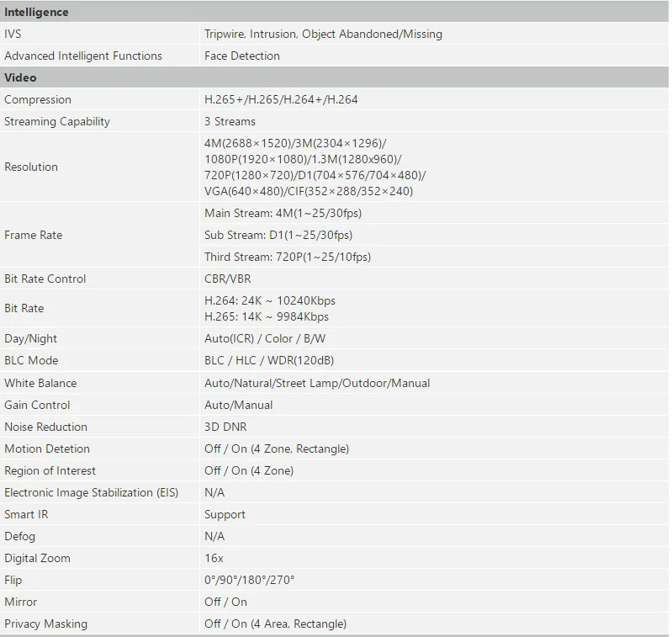The width and height of the screenshot is (672, 637).
Task: Click the Motion Detetion label
Action: (x=47, y=449)
